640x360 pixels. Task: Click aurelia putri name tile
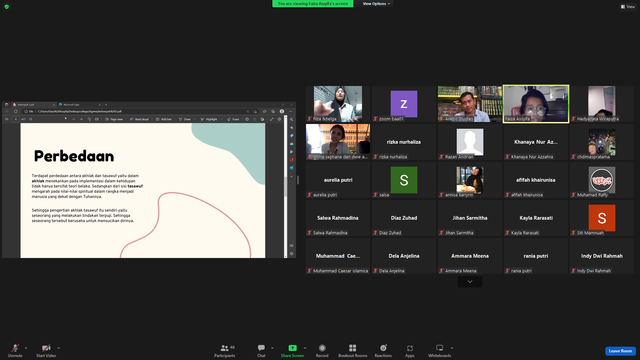338,180
